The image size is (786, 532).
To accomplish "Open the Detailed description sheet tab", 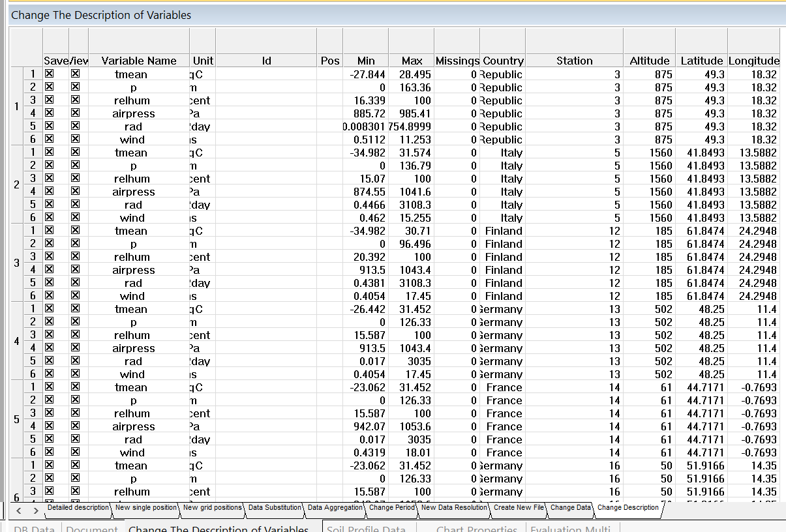I will click(x=78, y=507).
